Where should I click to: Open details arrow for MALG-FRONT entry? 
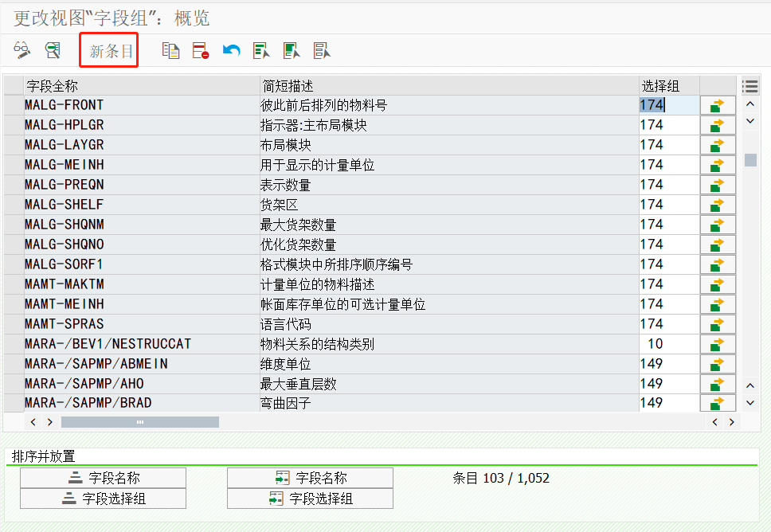[717, 104]
